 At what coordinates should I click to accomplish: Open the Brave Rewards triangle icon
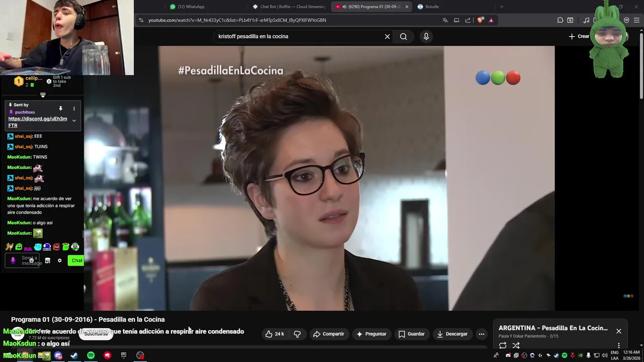click(491, 20)
